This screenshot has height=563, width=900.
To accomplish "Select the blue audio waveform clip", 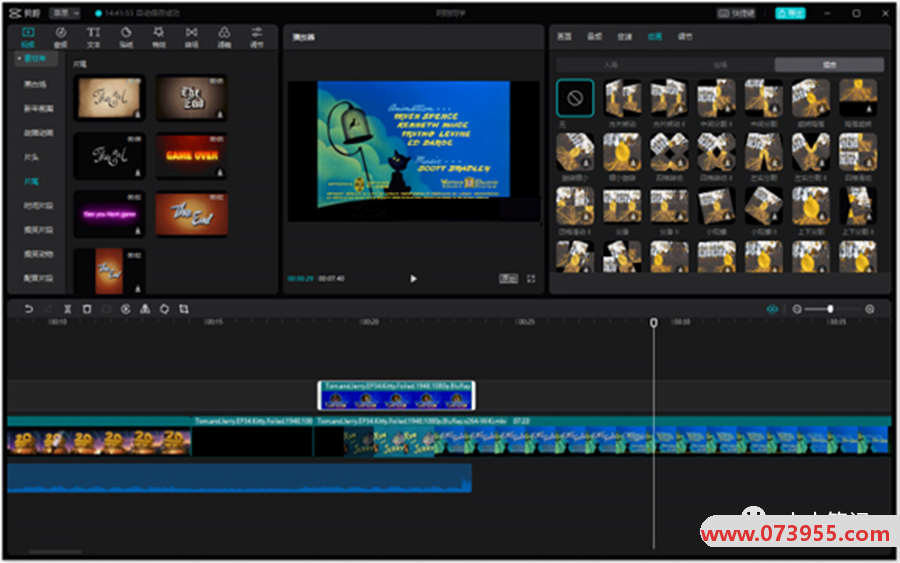I will (x=239, y=478).
